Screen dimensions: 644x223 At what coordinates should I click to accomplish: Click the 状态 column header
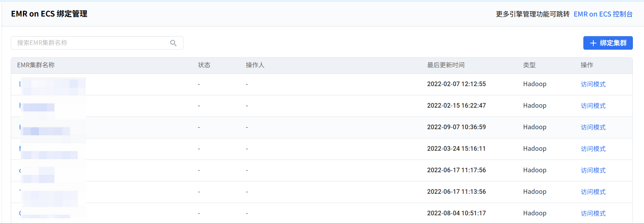coord(204,65)
